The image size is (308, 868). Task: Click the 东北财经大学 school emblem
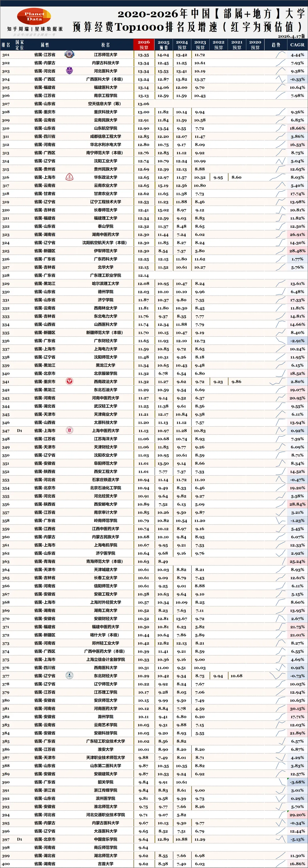pos(69,676)
